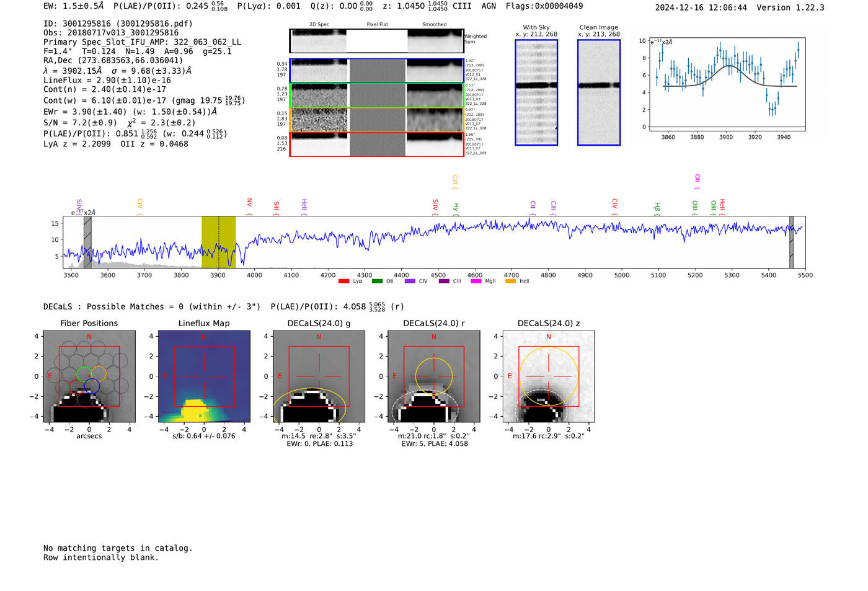Click the 'Version 1.22.3' text

(x=790, y=7)
